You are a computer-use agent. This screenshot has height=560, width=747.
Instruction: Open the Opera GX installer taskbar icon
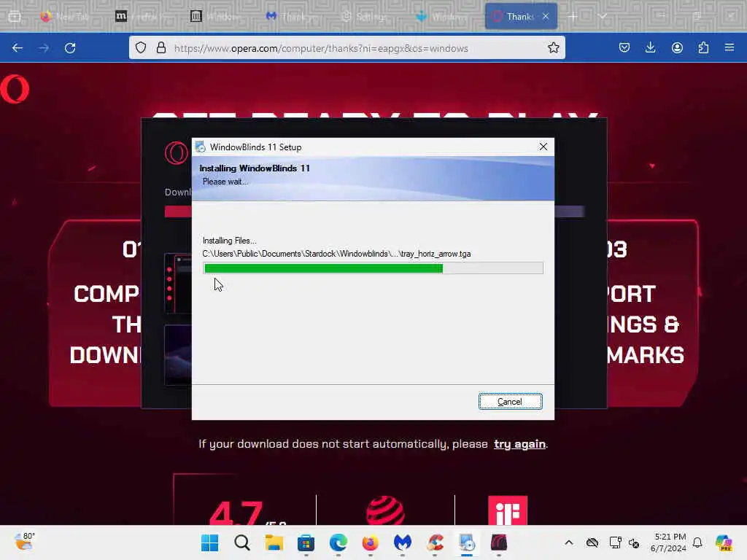tap(499, 542)
